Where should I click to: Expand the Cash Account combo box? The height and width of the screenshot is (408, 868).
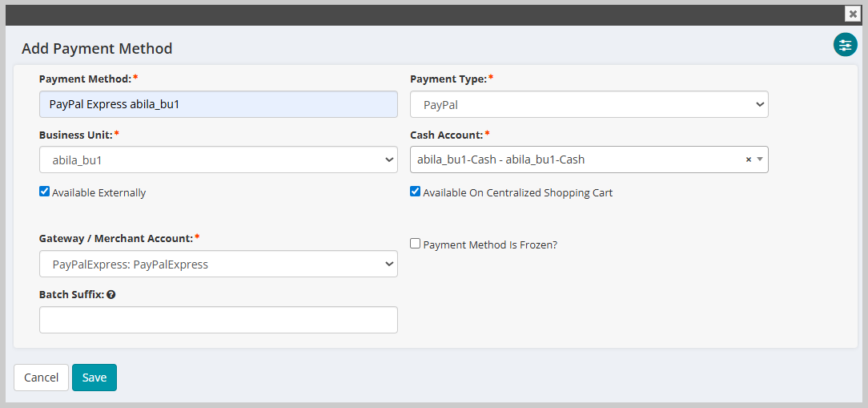coord(760,160)
